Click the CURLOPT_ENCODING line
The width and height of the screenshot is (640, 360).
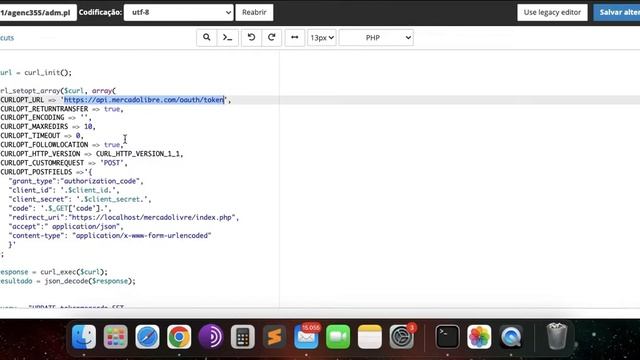pyautogui.click(x=46, y=118)
